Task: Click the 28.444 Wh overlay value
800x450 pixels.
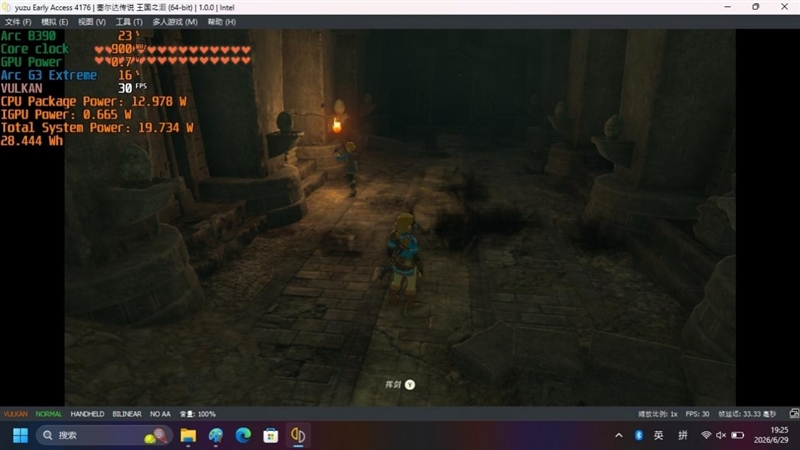Action: coord(32,141)
